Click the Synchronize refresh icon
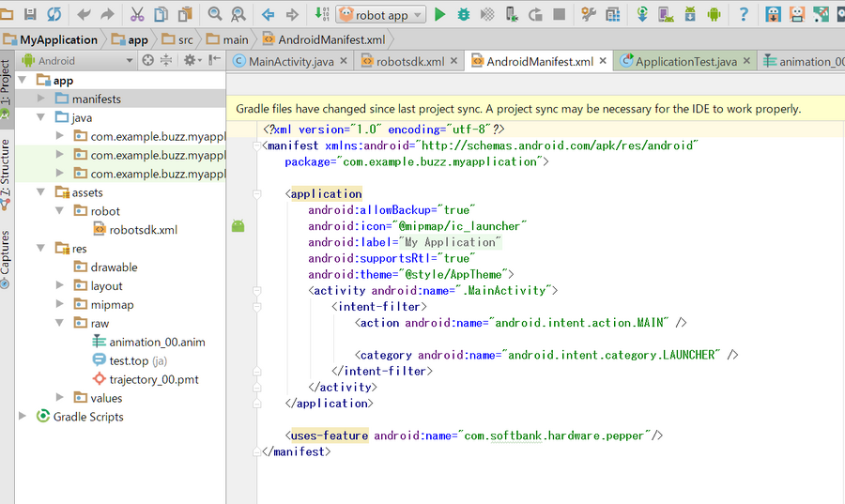The height and width of the screenshot is (504, 845). click(54, 14)
